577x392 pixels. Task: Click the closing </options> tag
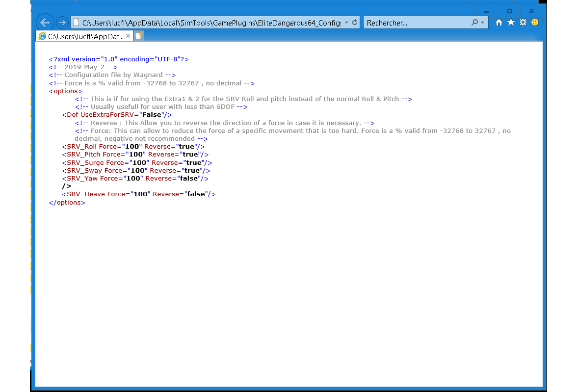pos(67,203)
